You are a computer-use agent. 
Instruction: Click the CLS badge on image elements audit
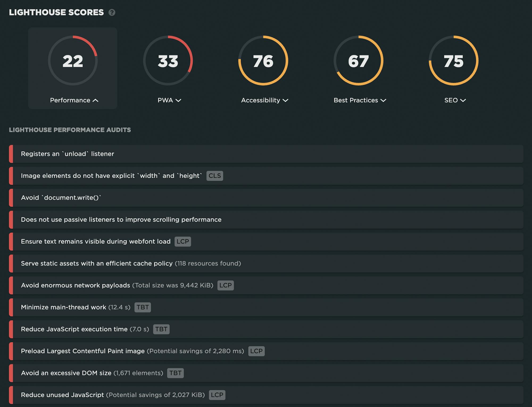pyautogui.click(x=215, y=176)
